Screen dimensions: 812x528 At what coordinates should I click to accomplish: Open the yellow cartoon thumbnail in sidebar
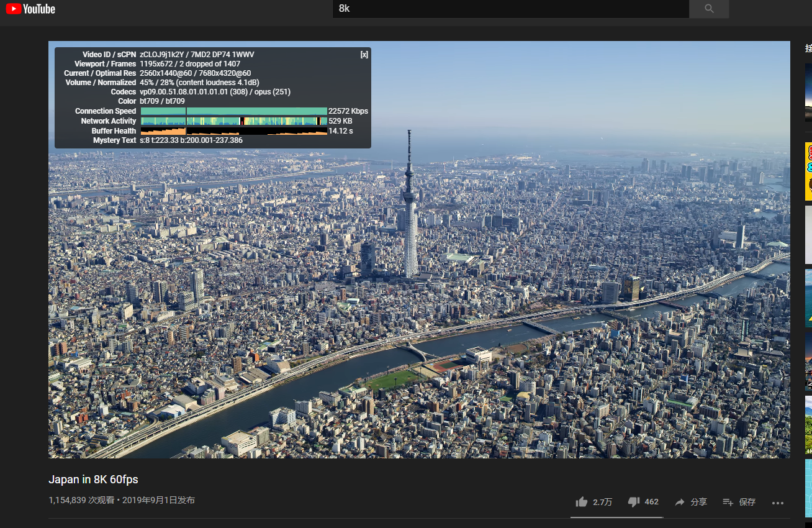(x=808, y=171)
